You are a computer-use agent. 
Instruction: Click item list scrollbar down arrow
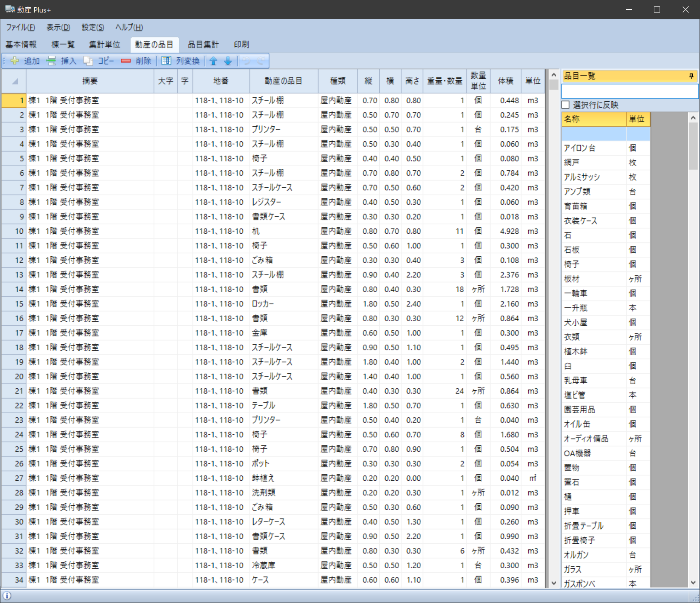pyautogui.click(x=693, y=582)
